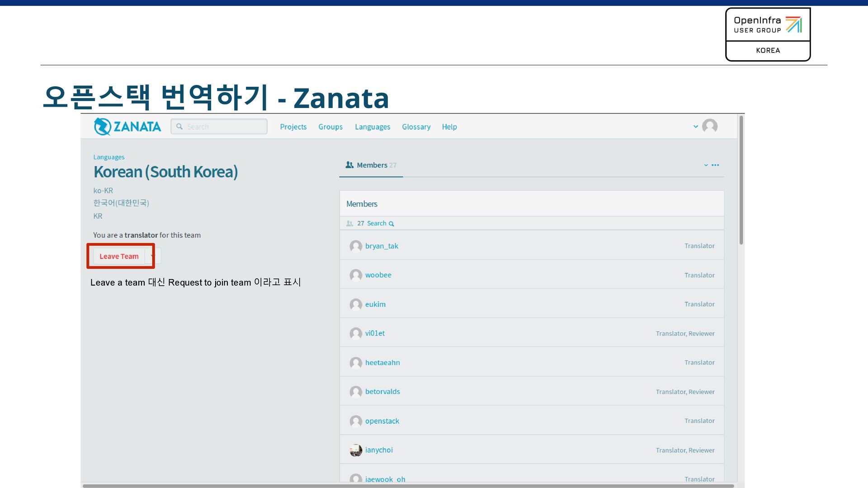Image resolution: width=868 pixels, height=488 pixels.
Task: Open ianychoi's profile link
Action: click(x=379, y=450)
